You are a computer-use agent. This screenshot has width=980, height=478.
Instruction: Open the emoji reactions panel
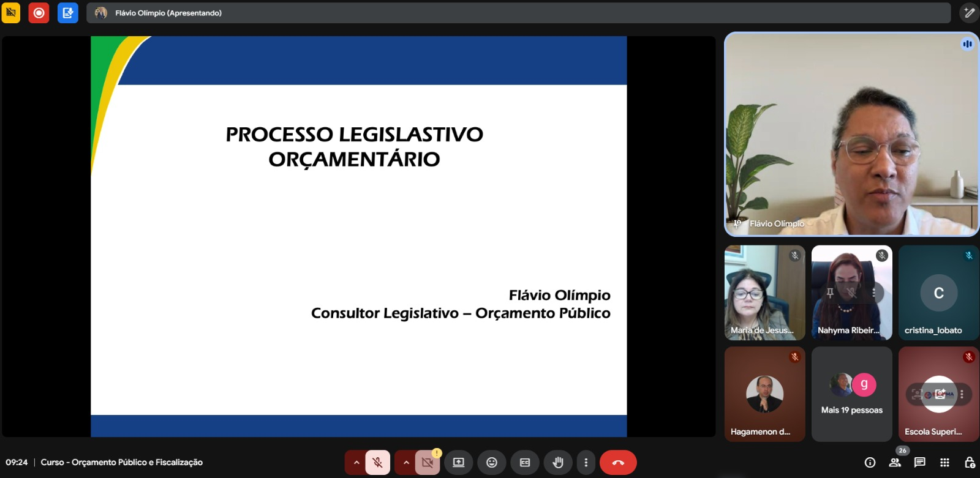pos(491,463)
